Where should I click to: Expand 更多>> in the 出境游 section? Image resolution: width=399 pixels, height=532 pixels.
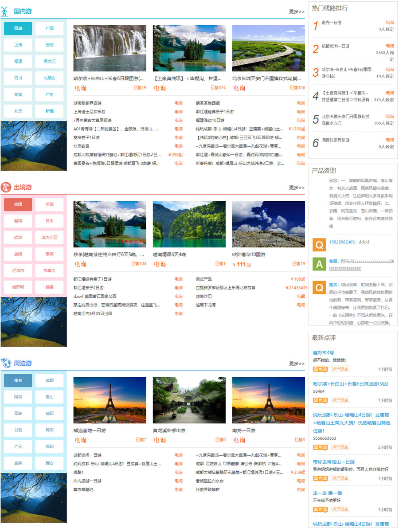coord(297,188)
